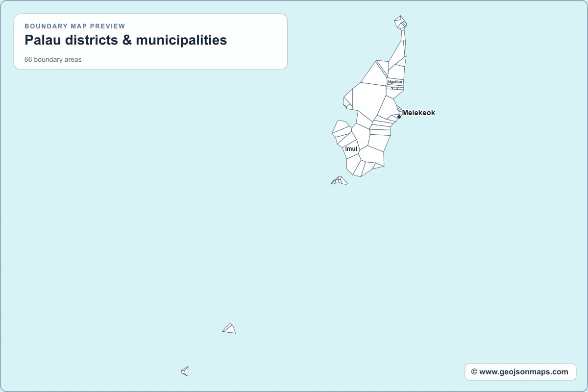
Task: Click the Melekeok capital dot marker
Action: click(x=399, y=117)
